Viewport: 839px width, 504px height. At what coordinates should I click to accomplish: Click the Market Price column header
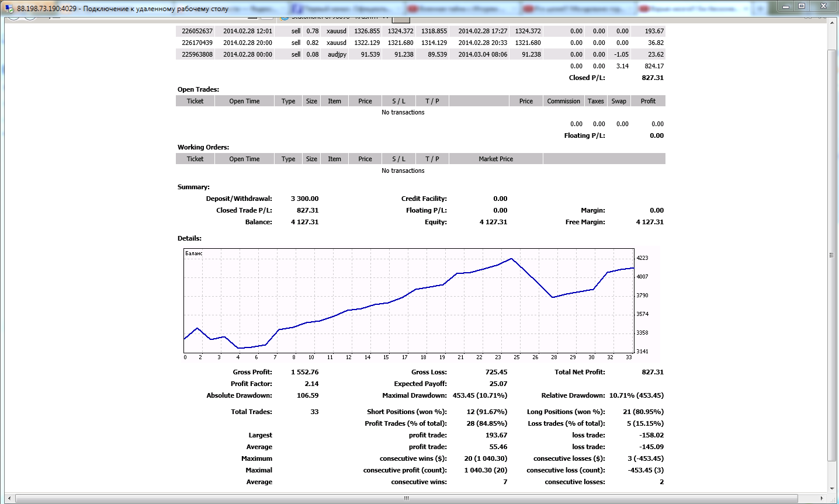(496, 159)
